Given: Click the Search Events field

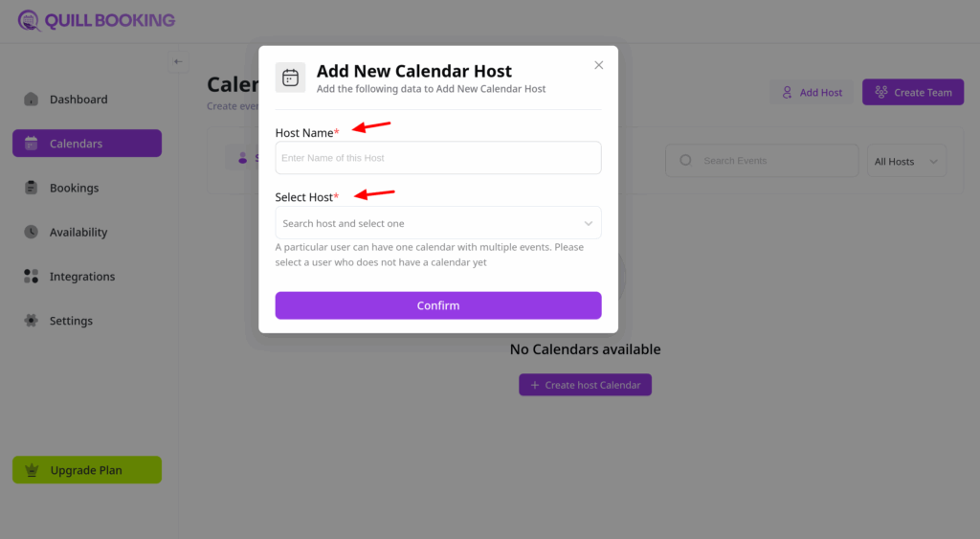Looking at the screenshot, I should [761, 161].
